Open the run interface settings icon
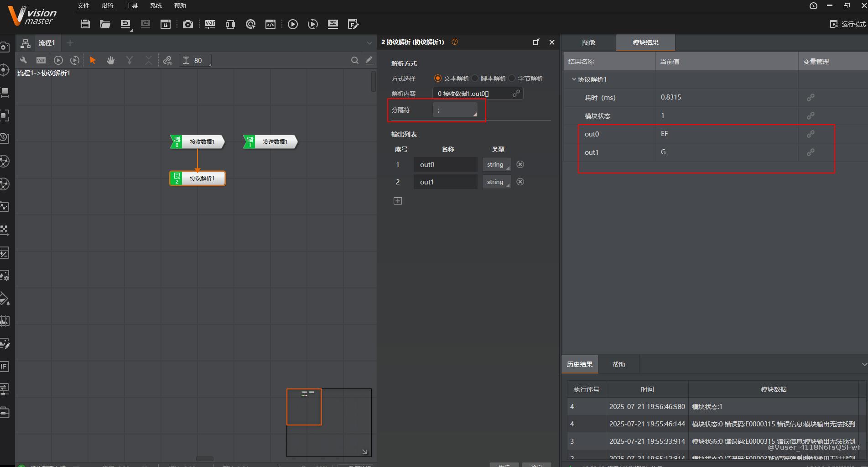This screenshot has height=467, width=868. 333,24
